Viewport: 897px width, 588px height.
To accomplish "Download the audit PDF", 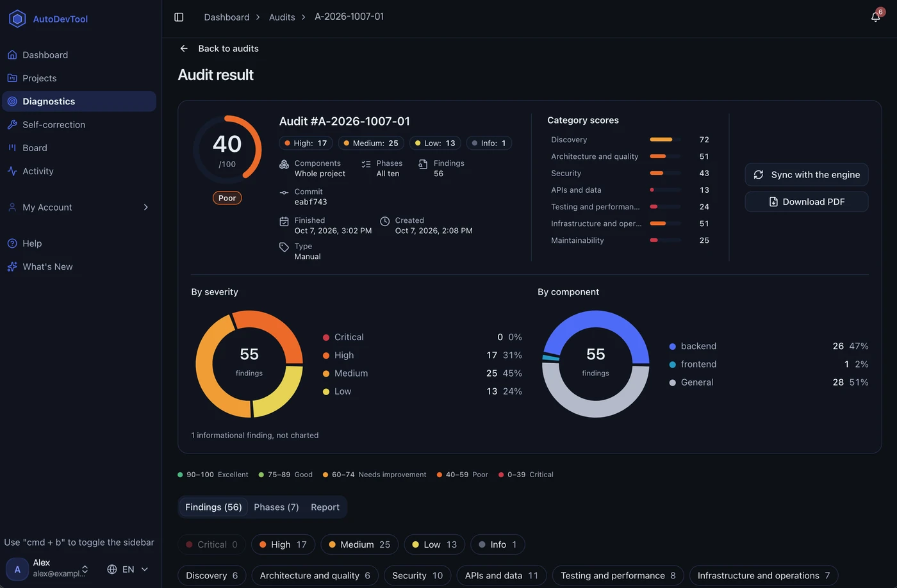I will click(807, 202).
